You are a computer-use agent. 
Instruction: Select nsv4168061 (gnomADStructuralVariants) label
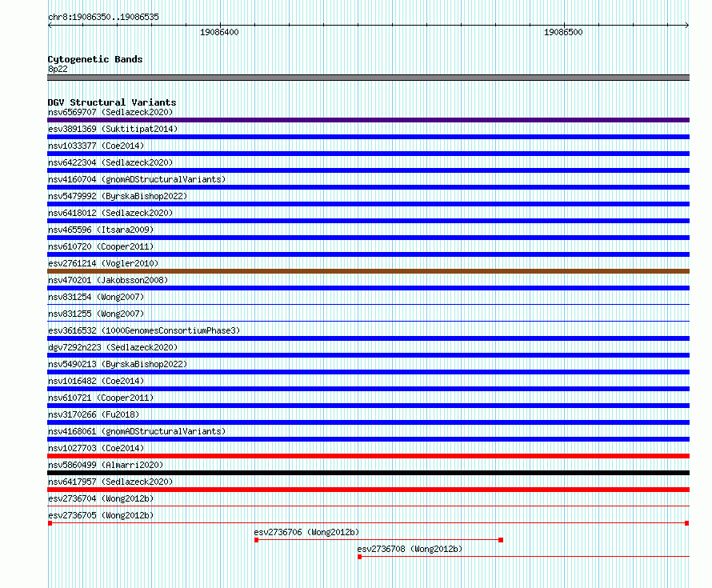click(x=137, y=431)
